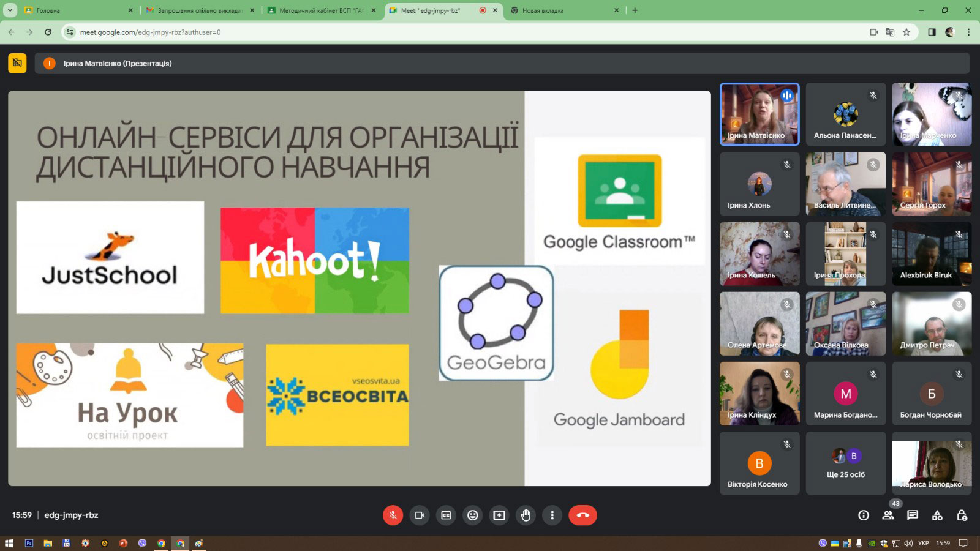Bookmark this page with the star icon

(907, 32)
